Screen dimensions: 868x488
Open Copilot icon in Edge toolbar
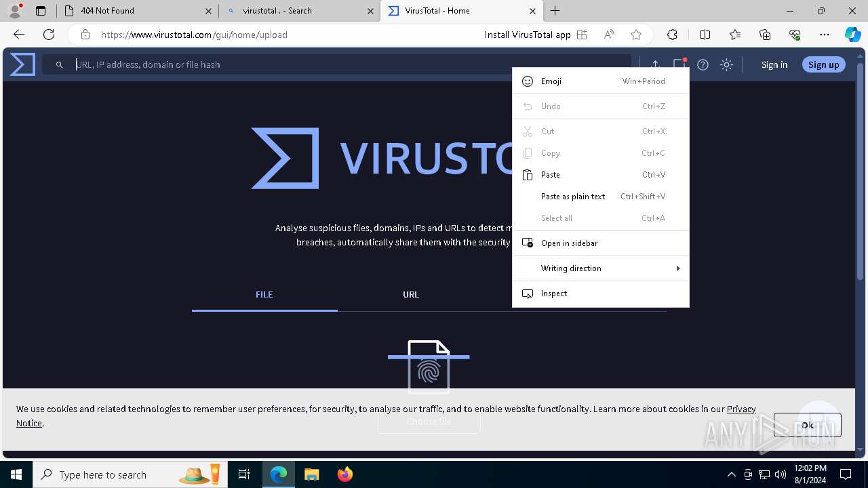(852, 35)
